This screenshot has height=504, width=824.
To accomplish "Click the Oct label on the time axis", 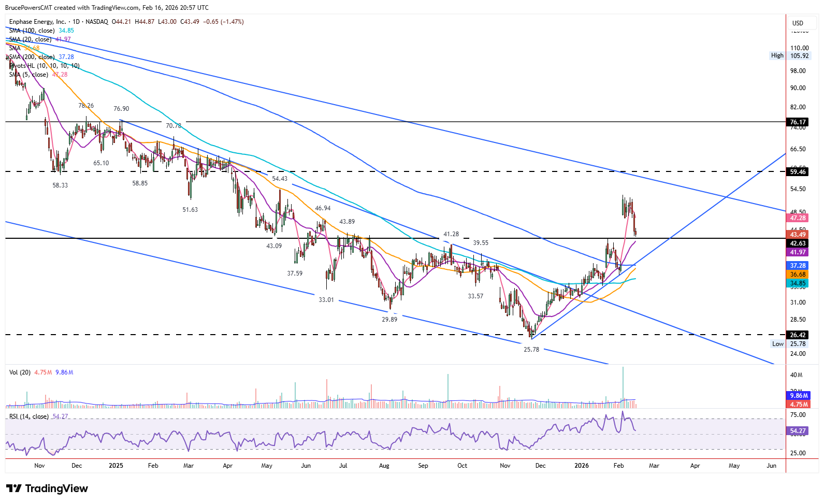I will 462,466.
